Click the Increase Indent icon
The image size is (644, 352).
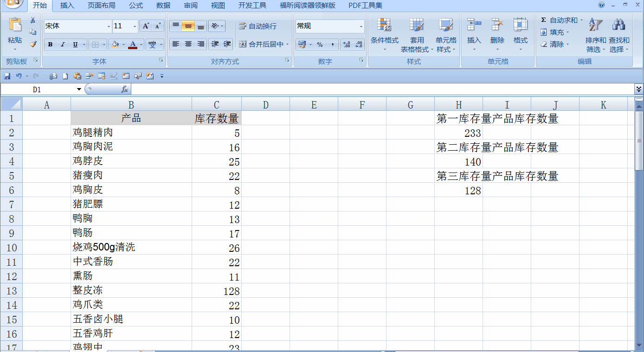[x=227, y=44]
